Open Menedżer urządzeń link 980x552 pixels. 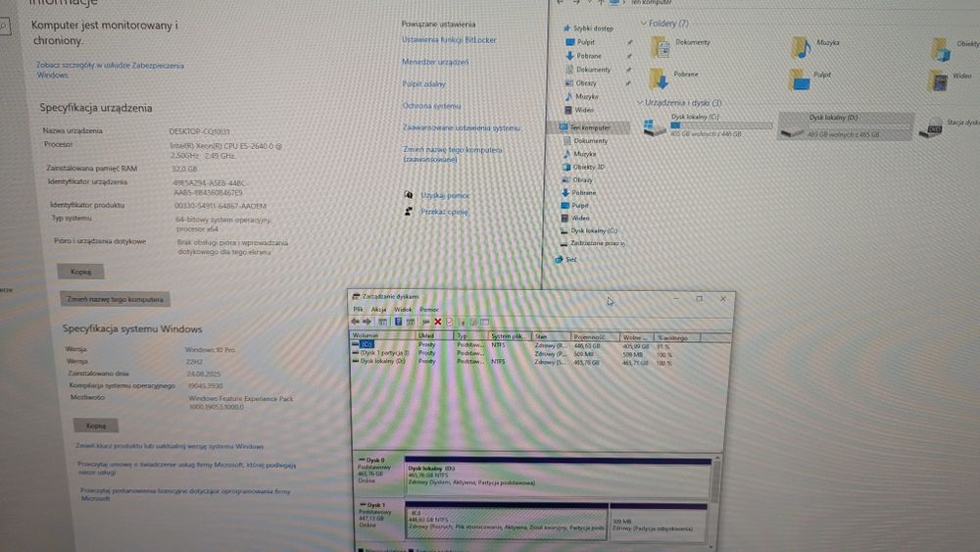pos(435,62)
